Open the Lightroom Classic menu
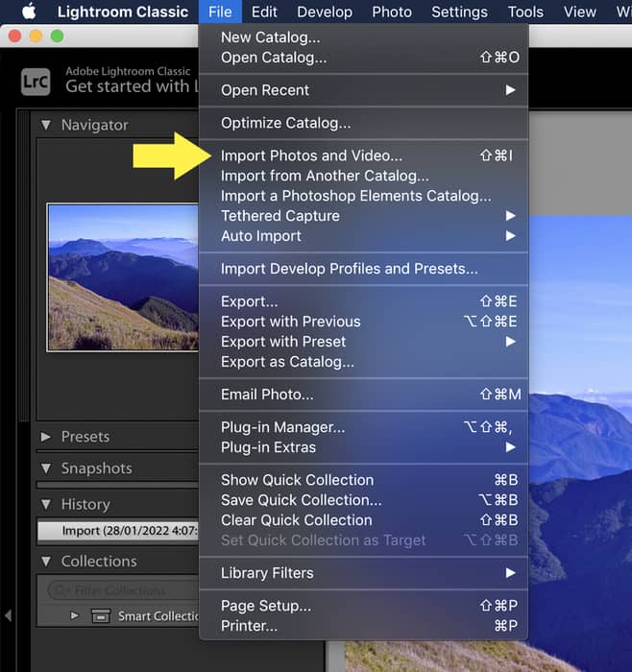The width and height of the screenshot is (632, 672). point(123,12)
